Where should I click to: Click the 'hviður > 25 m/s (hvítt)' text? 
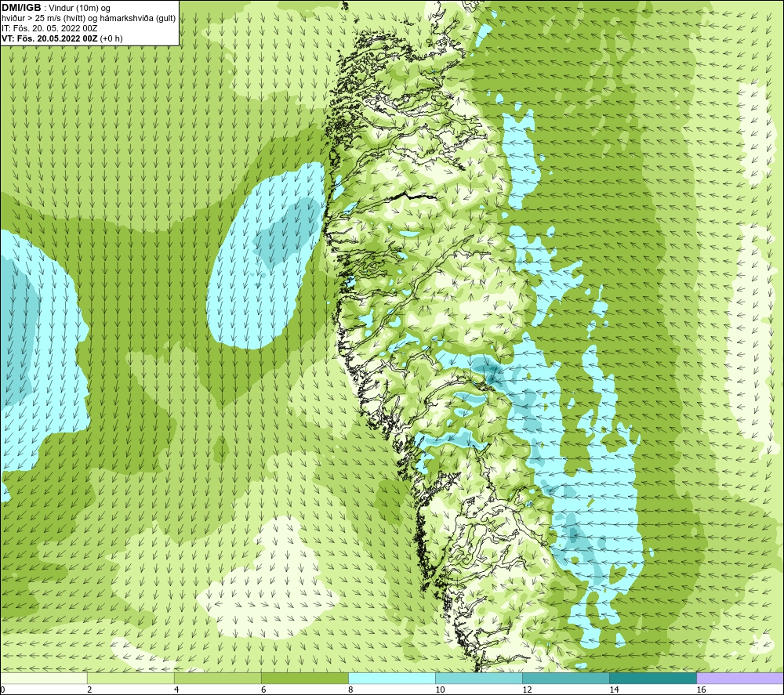(45, 19)
